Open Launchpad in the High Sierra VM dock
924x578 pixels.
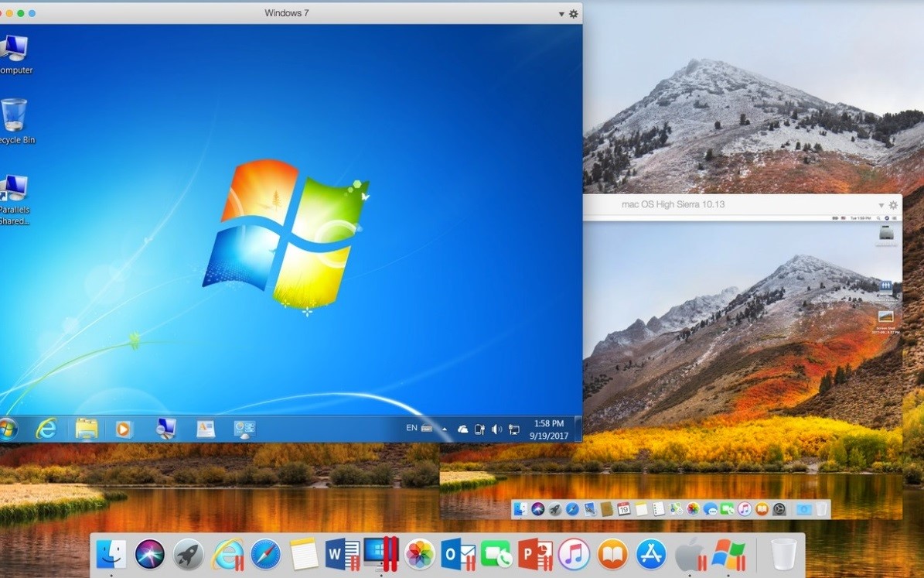pos(554,509)
